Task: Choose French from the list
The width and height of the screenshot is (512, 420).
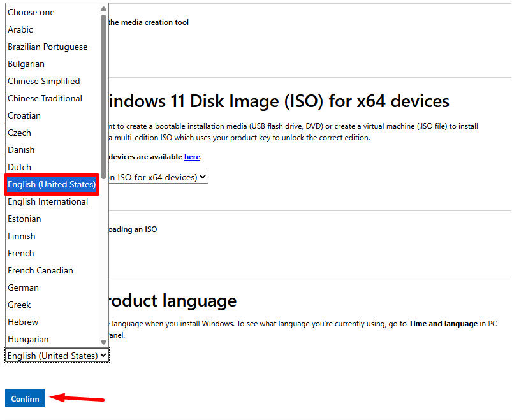Action: (x=52, y=253)
